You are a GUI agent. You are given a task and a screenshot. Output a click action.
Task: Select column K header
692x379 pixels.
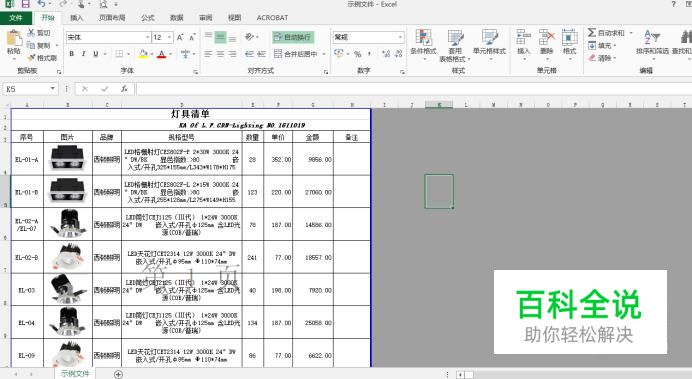(439, 105)
